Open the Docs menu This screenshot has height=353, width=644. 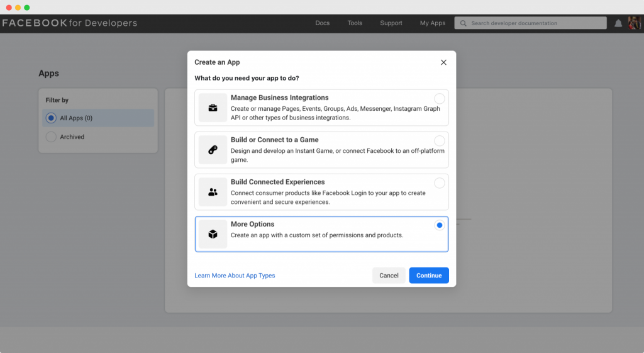pyautogui.click(x=323, y=23)
